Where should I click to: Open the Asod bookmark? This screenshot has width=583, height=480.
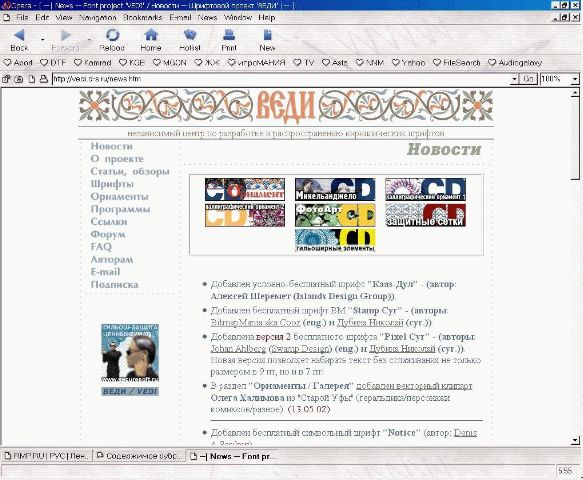(18, 63)
